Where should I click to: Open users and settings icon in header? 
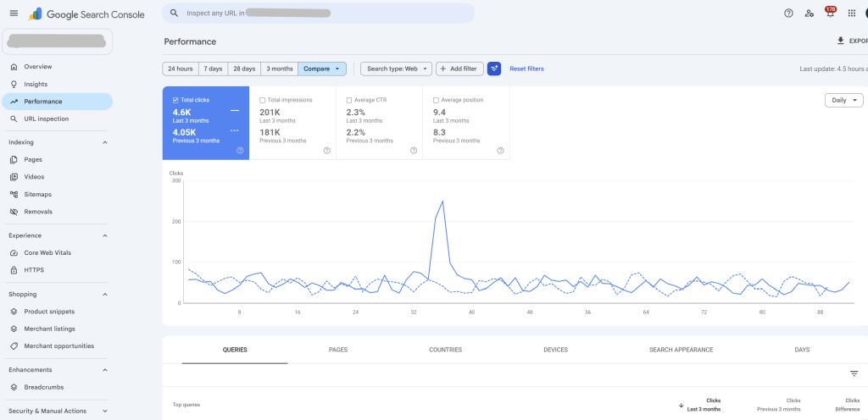click(x=810, y=14)
